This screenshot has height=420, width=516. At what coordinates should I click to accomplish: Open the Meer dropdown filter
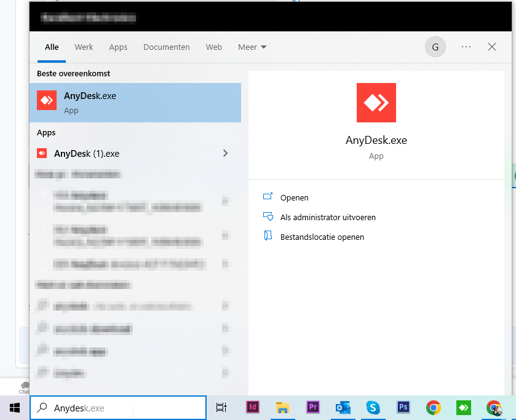click(x=252, y=47)
